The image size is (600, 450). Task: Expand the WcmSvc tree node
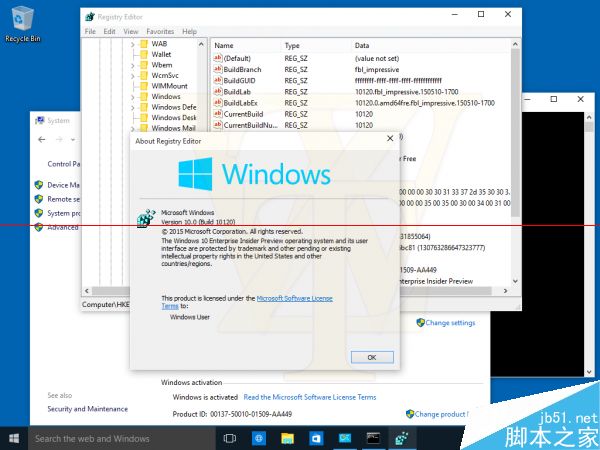point(133,76)
